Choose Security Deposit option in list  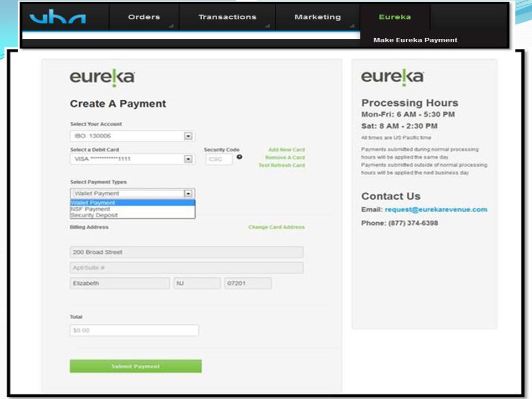coord(132,215)
